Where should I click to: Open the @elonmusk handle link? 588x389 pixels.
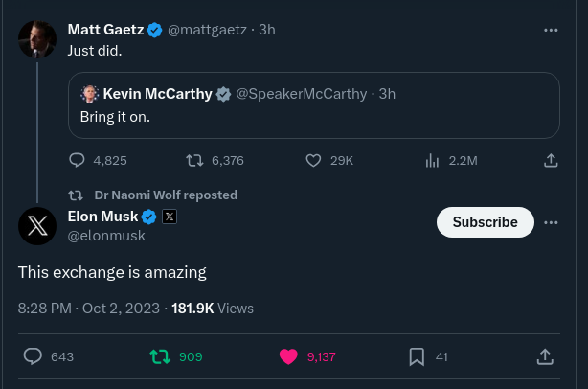(x=104, y=236)
